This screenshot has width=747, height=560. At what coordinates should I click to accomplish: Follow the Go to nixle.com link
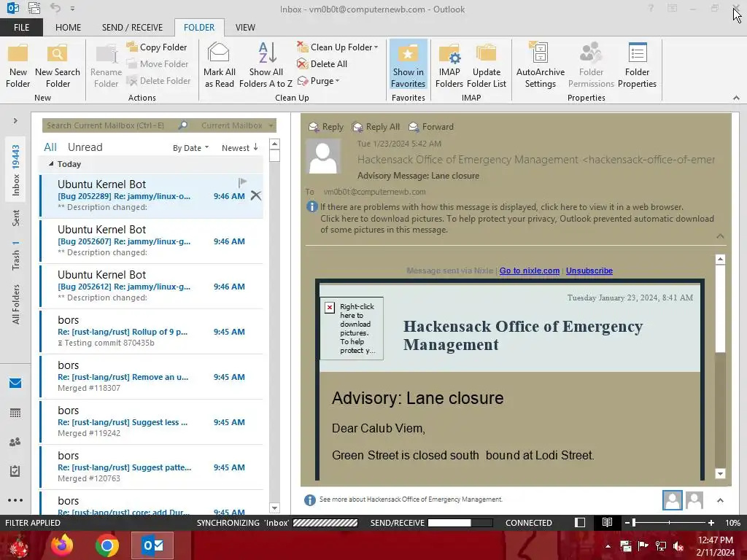(x=530, y=271)
